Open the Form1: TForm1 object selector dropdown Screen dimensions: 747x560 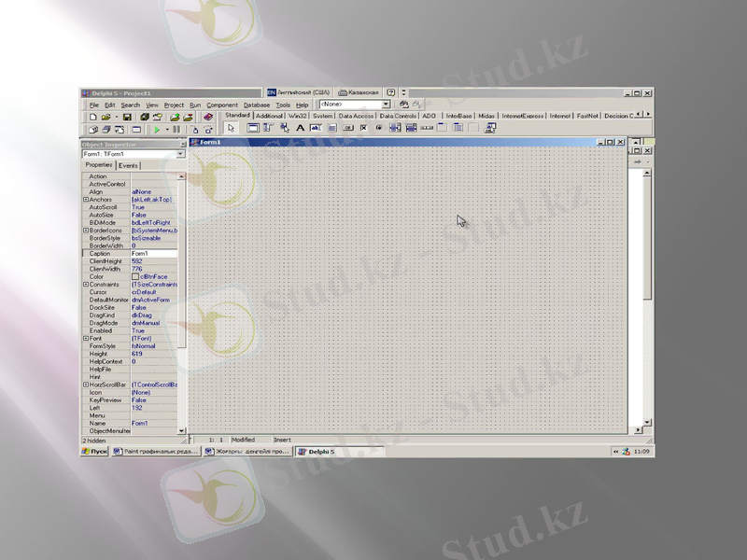pyautogui.click(x=180, y=154)
